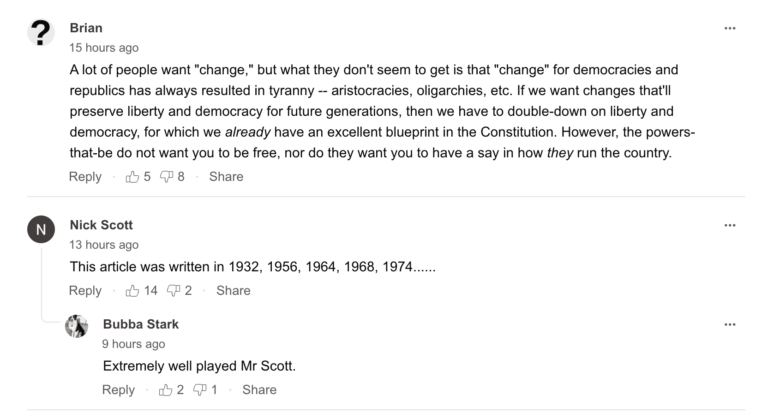View Bubba Stark's profile picture
Viewport: 768px width, 419px height.
click(x=76, y=326)
